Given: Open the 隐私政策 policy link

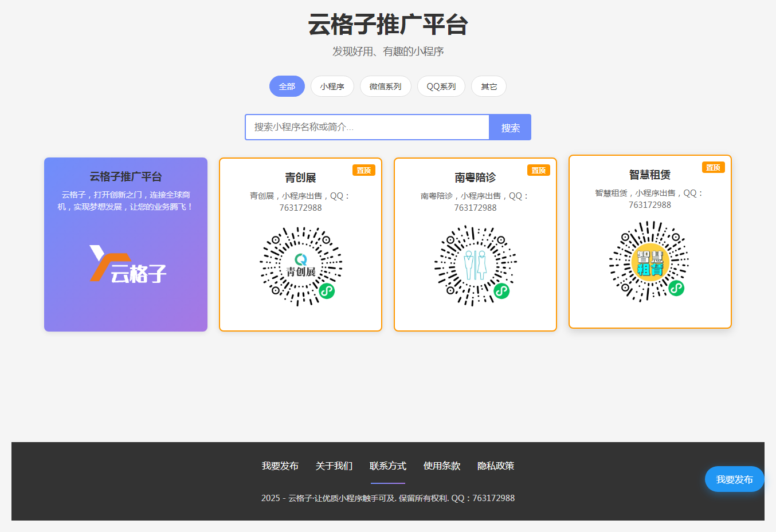Looking at the screenshot, I should [495, 466].
